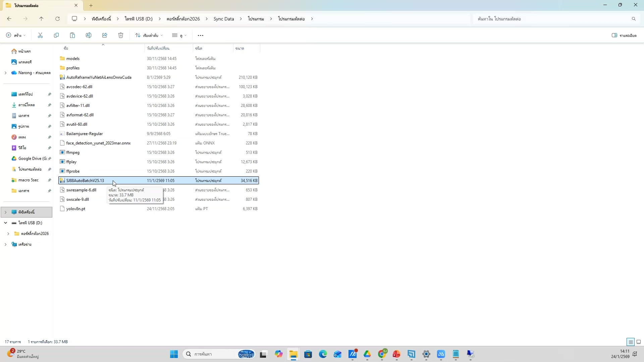Click the Cut scissors icon in toolbar

point(40,35)
